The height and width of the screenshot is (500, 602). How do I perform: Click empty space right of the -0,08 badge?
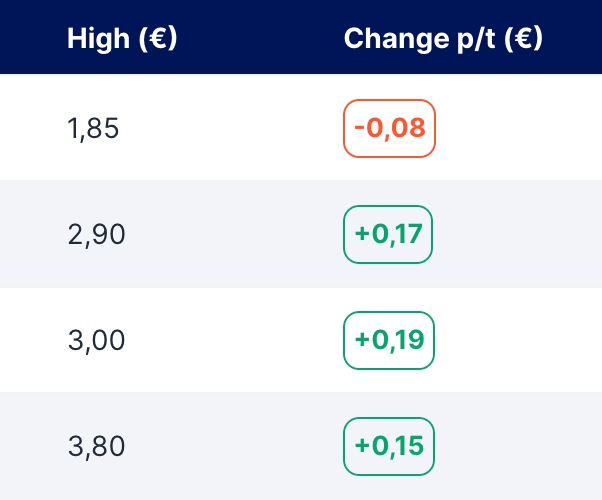[520, 128]
